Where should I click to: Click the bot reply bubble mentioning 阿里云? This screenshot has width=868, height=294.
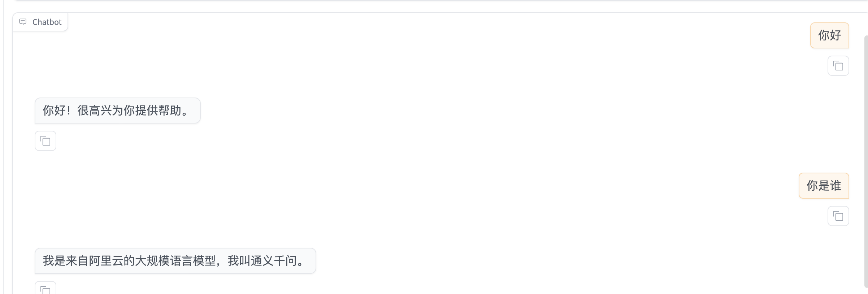175,261
